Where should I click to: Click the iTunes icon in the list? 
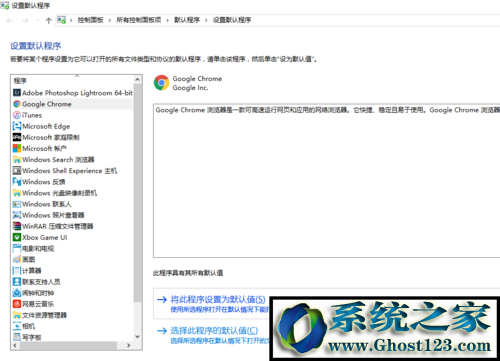[17, 115]
